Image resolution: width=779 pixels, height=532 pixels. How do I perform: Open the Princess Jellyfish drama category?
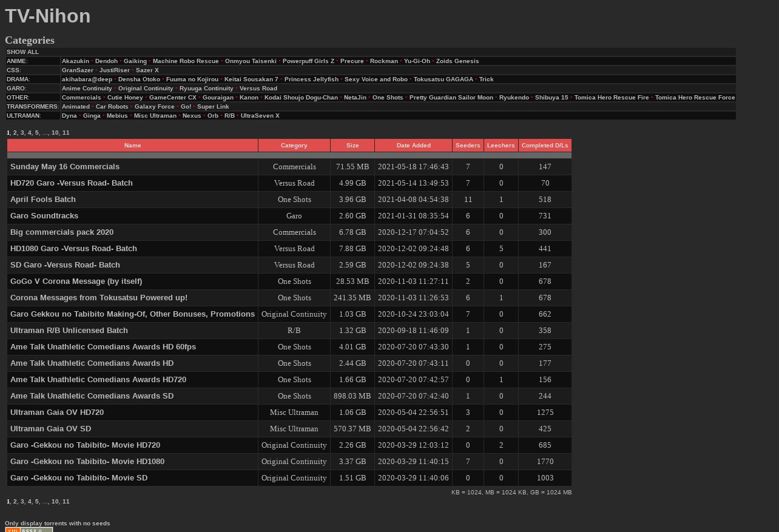311,79
